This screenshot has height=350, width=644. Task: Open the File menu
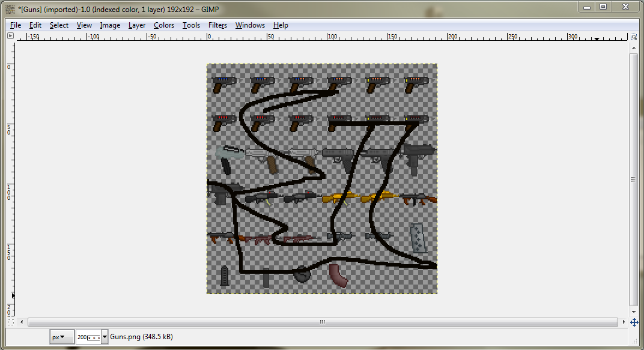click(16, 25)
